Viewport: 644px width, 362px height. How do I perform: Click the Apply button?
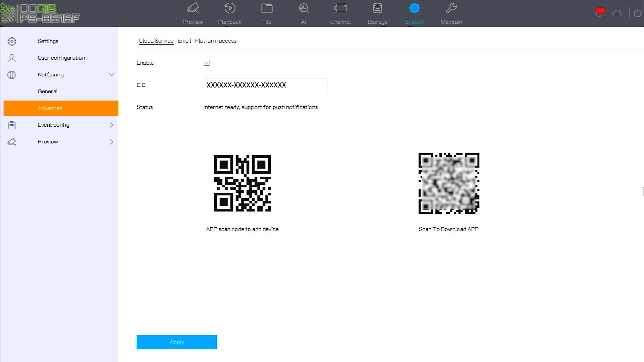tap(177, 342)
